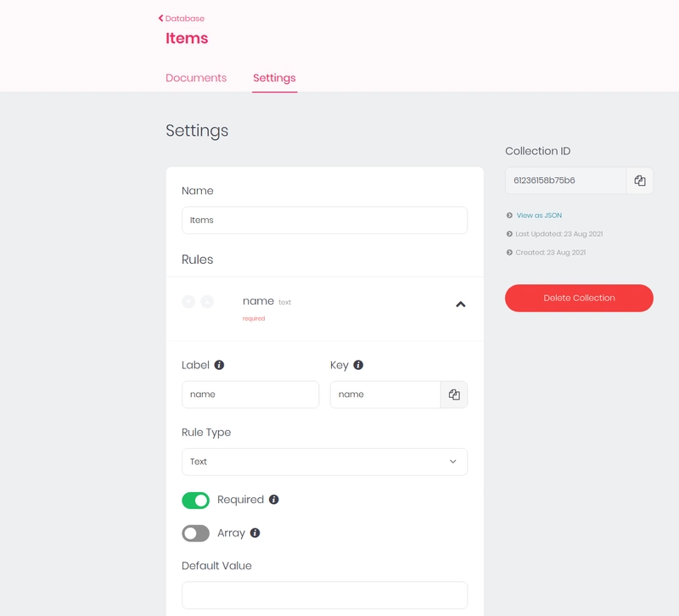This screenshot has width=679, height=616.
Task: Click the Label text field
Action: pos(250,395)
